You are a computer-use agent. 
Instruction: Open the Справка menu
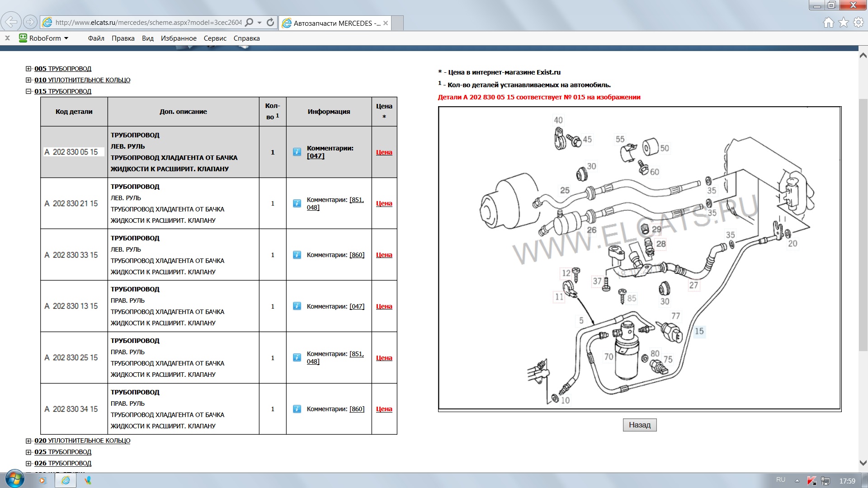click(246, 38)
